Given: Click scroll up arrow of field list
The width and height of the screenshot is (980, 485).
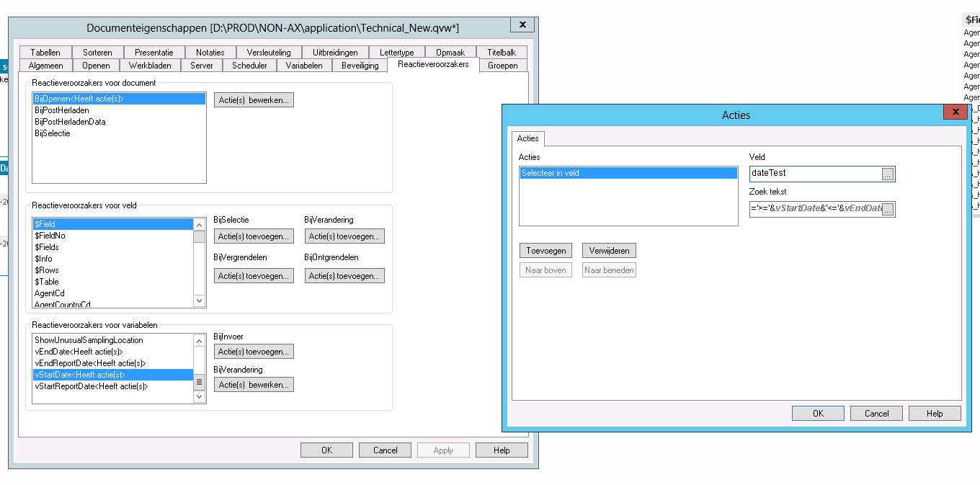Looking at the screenshot, I should pyautogui.click(x=200, y=224).
